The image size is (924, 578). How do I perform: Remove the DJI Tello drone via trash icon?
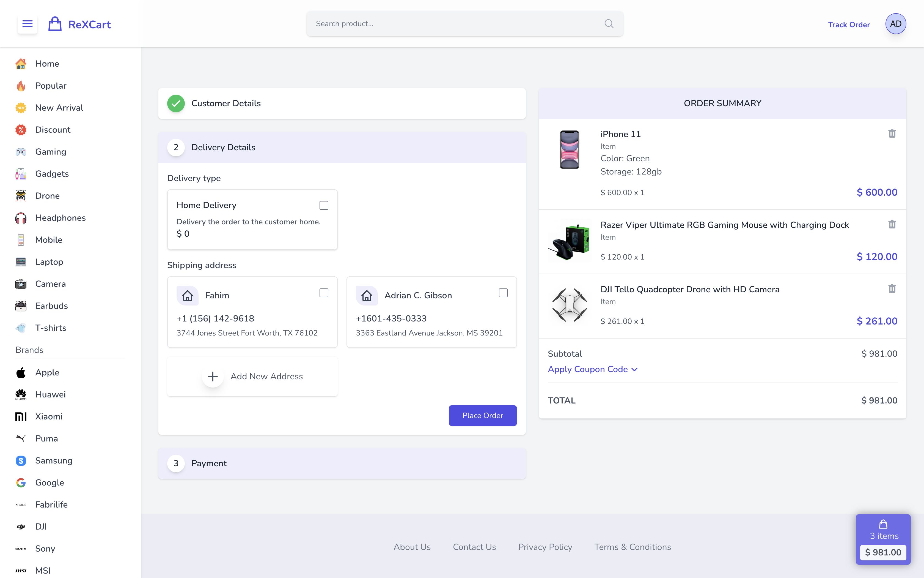click(x=892, y=289)
